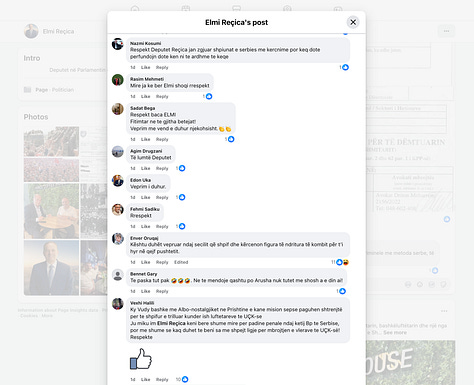Click the thumbs-up sticker in Vexhi Halili's comment
This screenshot has height=385, width=474.
click(141, 359)
